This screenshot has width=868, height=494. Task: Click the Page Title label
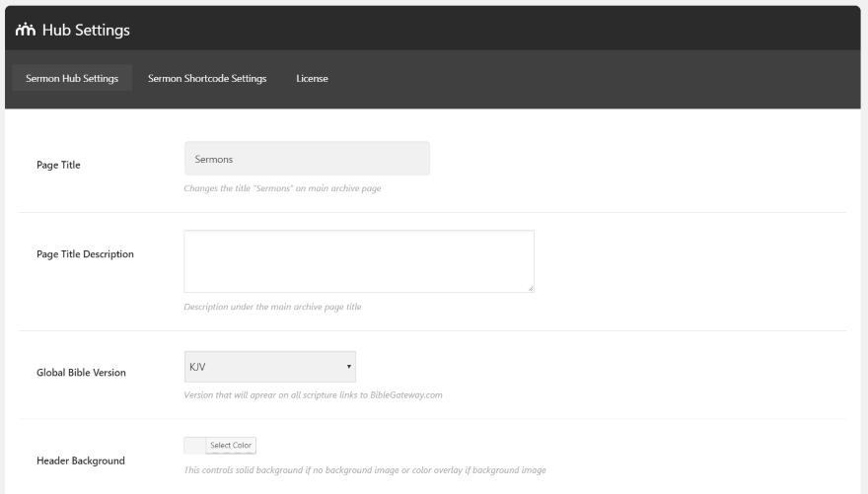click(58, 165)
